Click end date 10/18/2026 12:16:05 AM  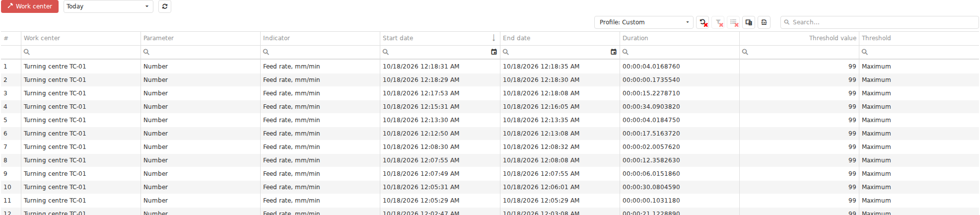(x=541, y=107)
